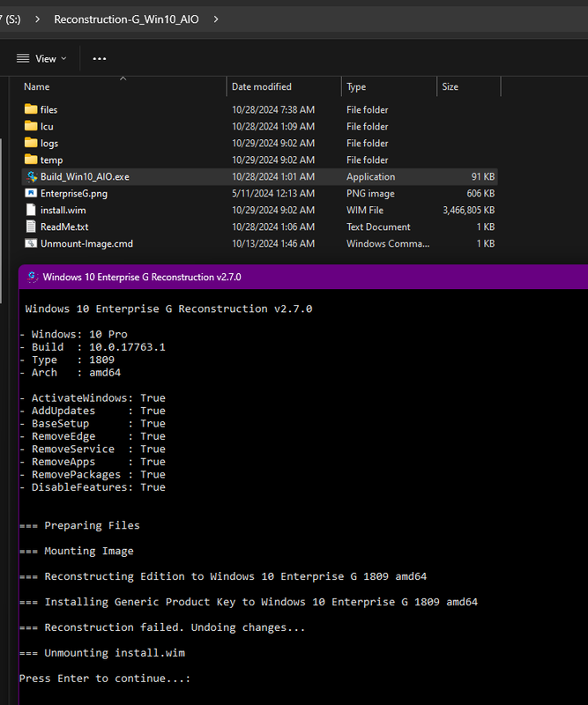The image size is (588, 705).
Task: Select the Unmount-Image.cmd file name
Action: pyautogui.click(x=86, y=243)
